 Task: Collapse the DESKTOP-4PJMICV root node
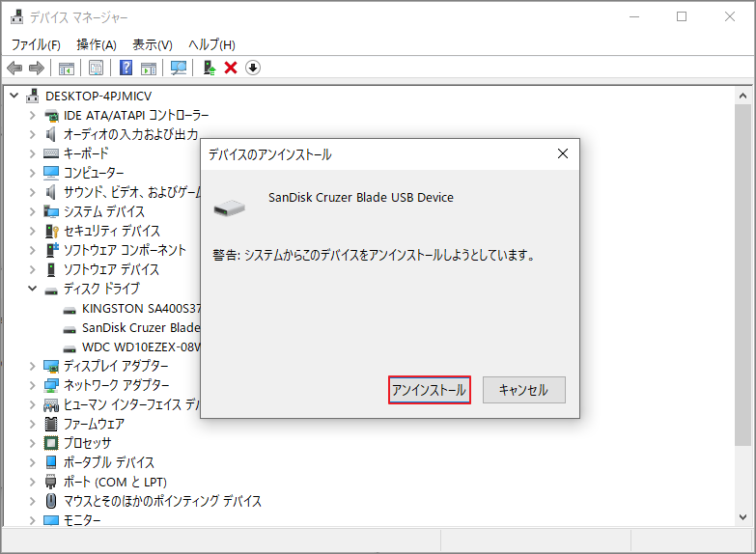[14, 96]
